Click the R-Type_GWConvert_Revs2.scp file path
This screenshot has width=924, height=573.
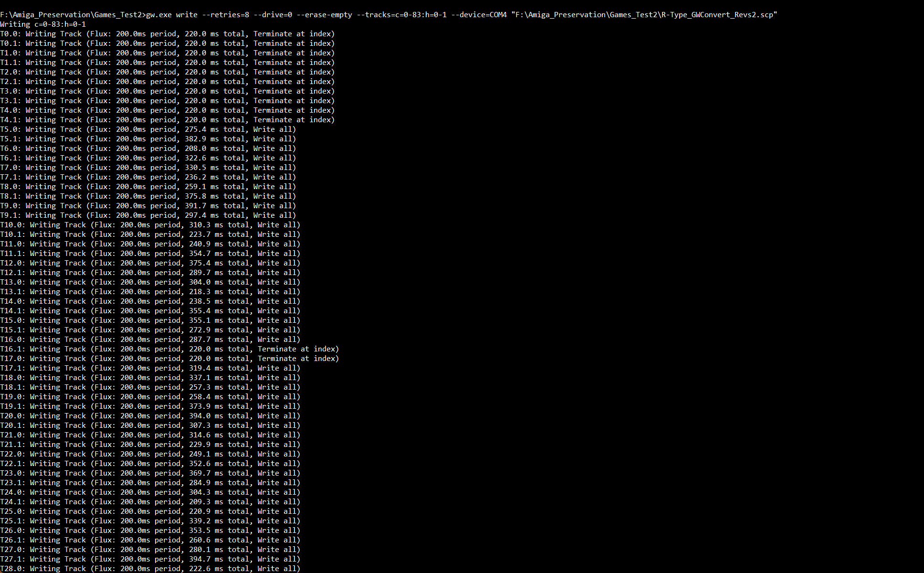pyautogui.click(x=644, y=15)
